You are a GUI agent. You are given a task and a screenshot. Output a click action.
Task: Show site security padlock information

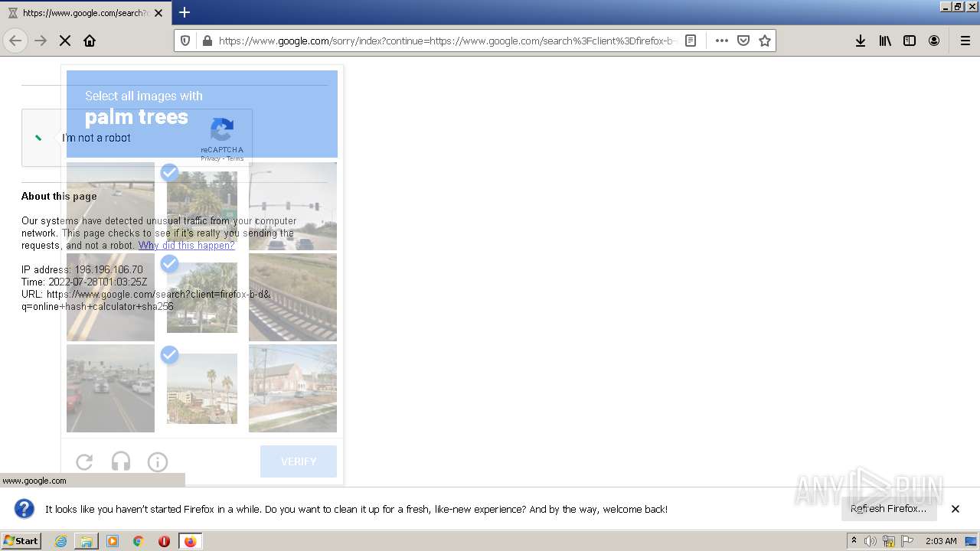[207, 41]
